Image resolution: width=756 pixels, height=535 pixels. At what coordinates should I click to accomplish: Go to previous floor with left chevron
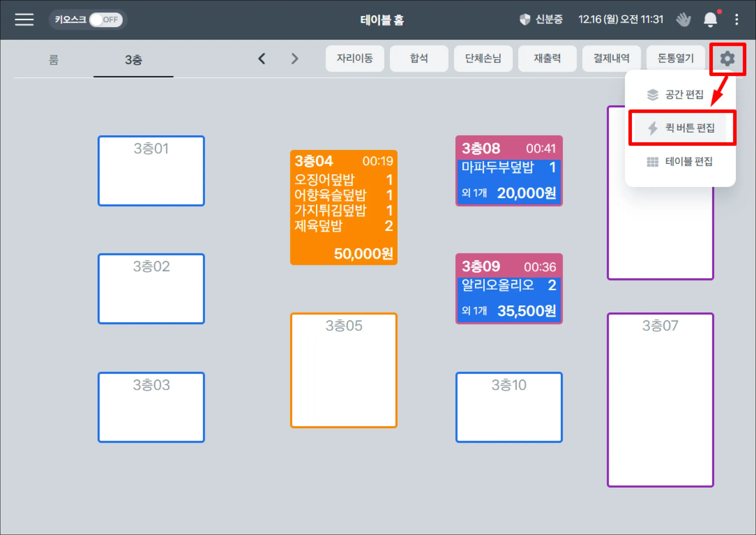pos(262,58)
